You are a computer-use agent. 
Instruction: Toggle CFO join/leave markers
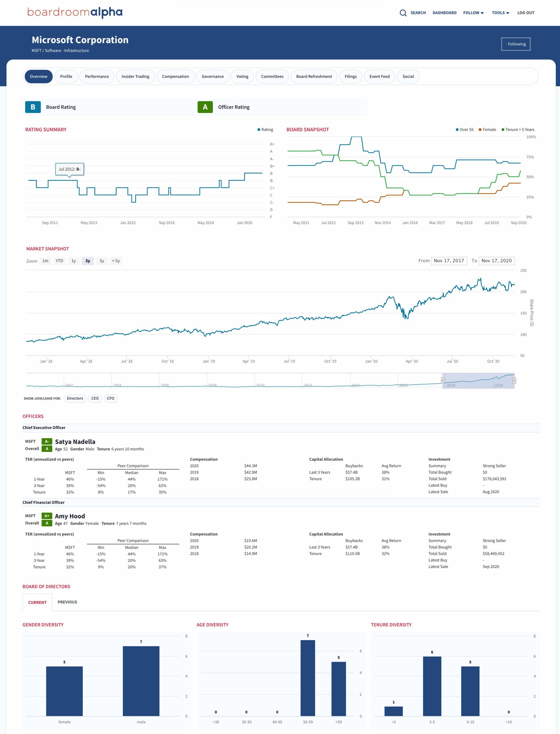tap(111, 398)
